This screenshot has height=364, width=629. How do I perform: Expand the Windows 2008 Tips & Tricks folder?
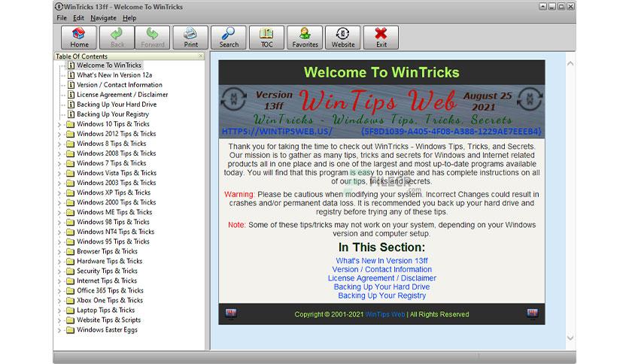(59, 154)
